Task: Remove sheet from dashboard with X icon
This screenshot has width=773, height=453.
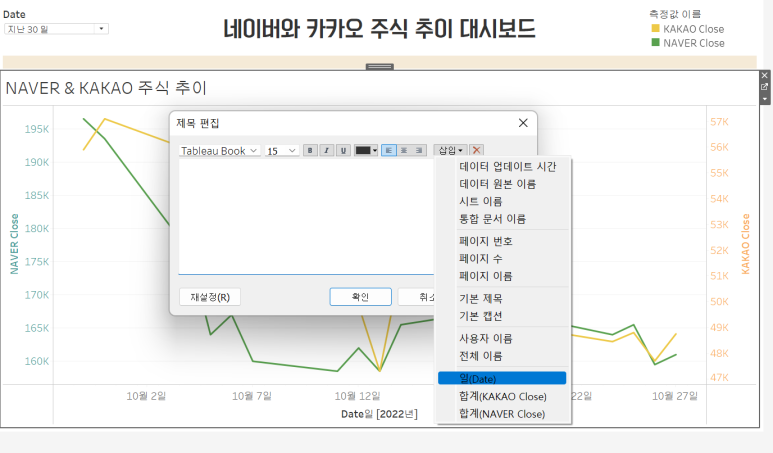Action: pyautogui.click(x=765, y=75)
